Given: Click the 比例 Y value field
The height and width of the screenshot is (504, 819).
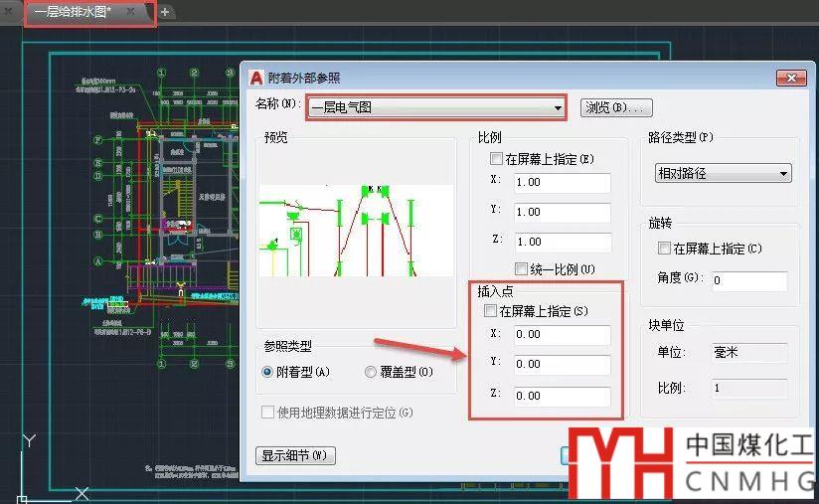Looking at the screenshot, I should click(562, 212).
